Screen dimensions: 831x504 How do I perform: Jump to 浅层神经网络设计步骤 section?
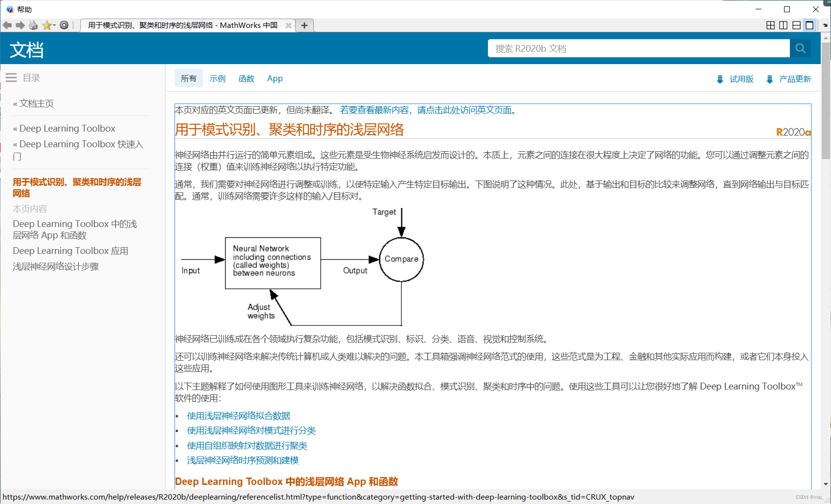click(56, 267)
